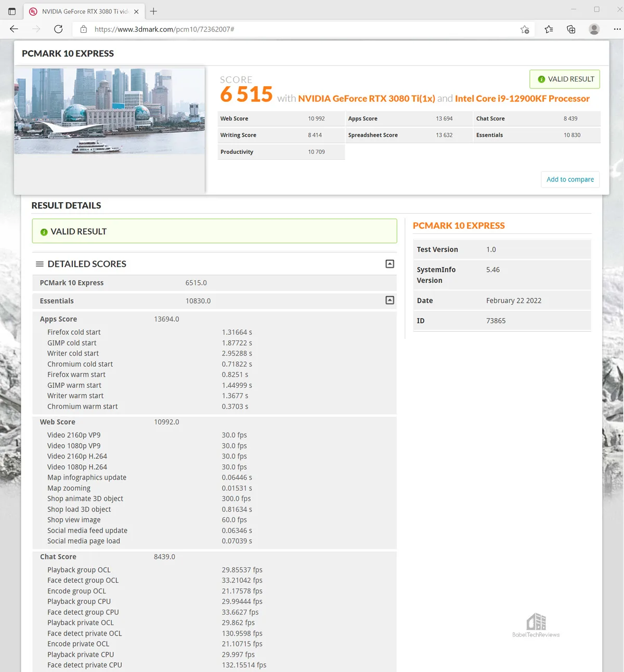Click the Firefox warm start row

click(x=214, y=375)
